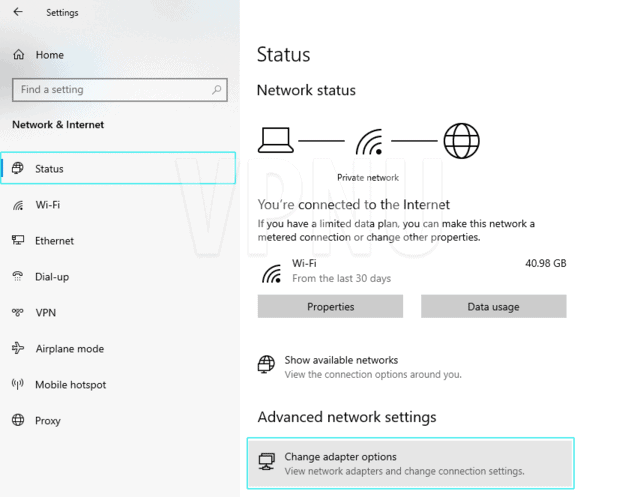
Task: Click the Internet globe in network diagram
Action: coord(461,141)
